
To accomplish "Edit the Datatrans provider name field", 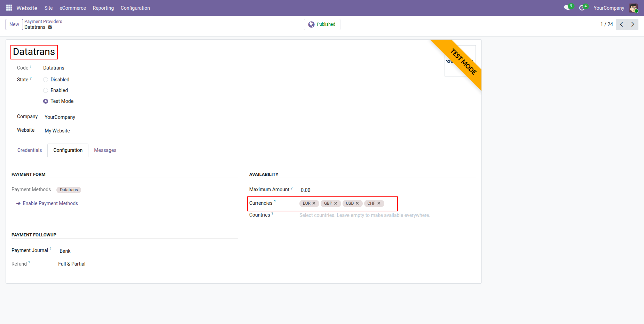I will [34, 52].
